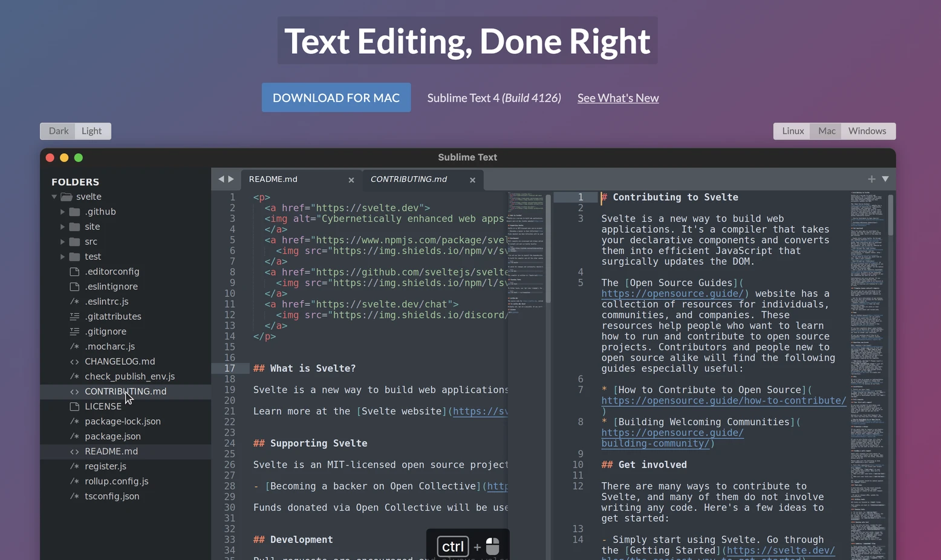Click the markup icon beside CONTRIBUTING.md in sidebar
Screen dimensions: 941x560
click(74, 391)
